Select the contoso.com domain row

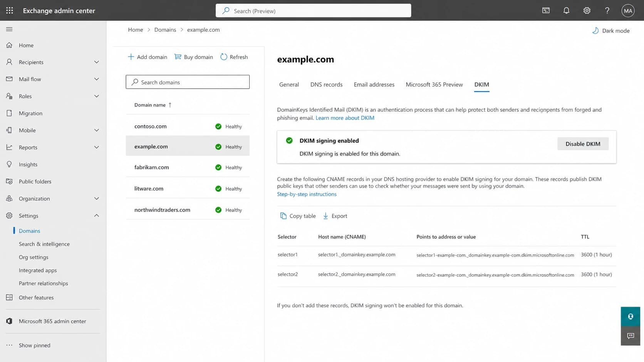coord(188,126)
